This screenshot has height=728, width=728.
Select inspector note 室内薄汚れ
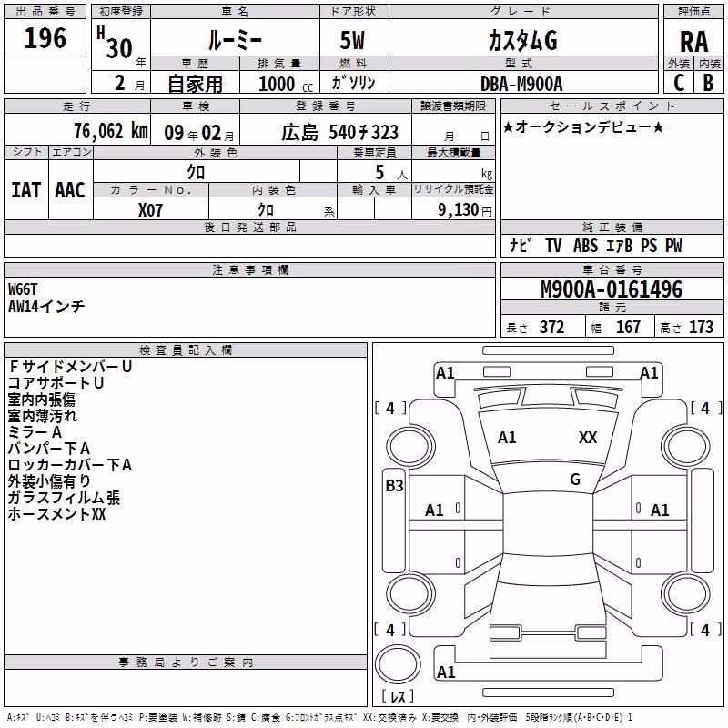(x=42, y=416)
